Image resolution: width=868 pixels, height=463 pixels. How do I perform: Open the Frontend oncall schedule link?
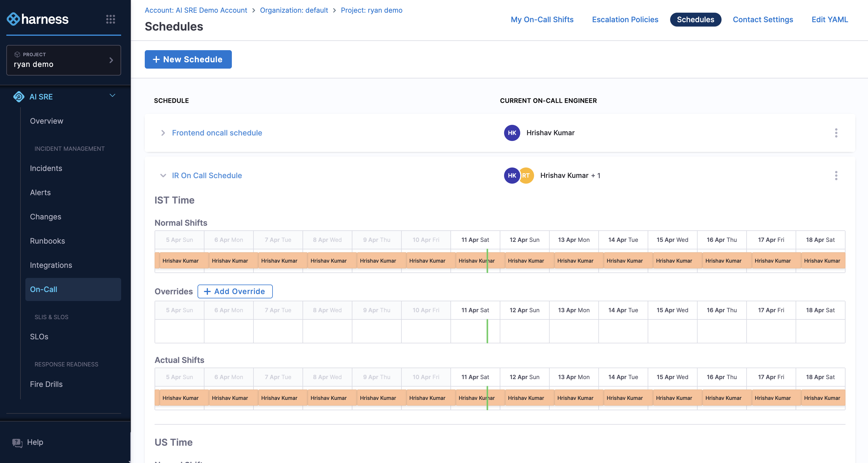217,133
